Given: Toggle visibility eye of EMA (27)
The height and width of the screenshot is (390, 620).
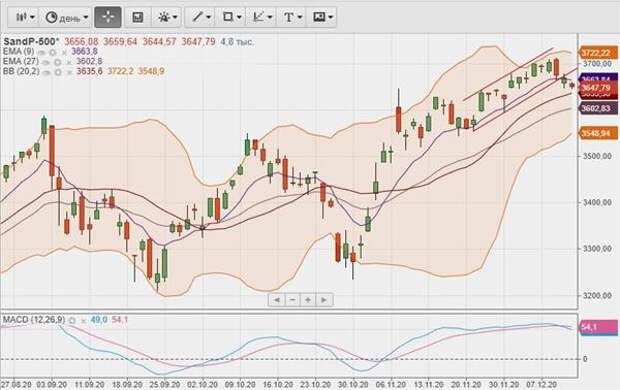Looking at the screenshot, I should click(46, 62).
